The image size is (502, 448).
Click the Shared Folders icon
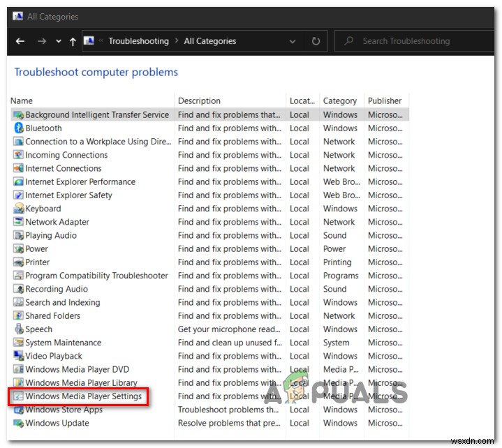pos(19,316)
